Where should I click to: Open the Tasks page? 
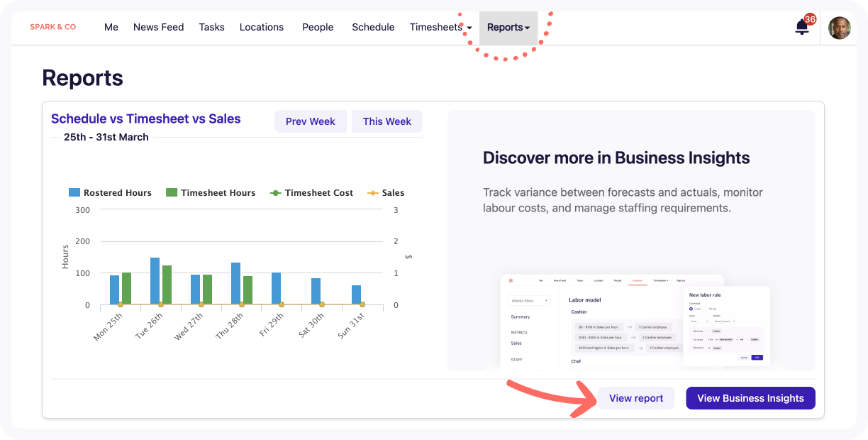211,28
